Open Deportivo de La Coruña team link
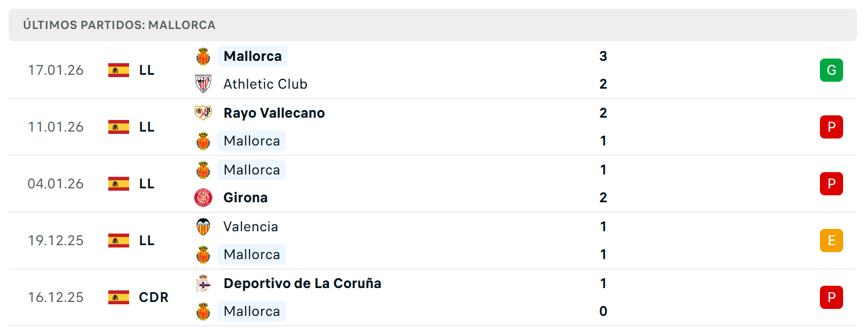 [302, 283]
